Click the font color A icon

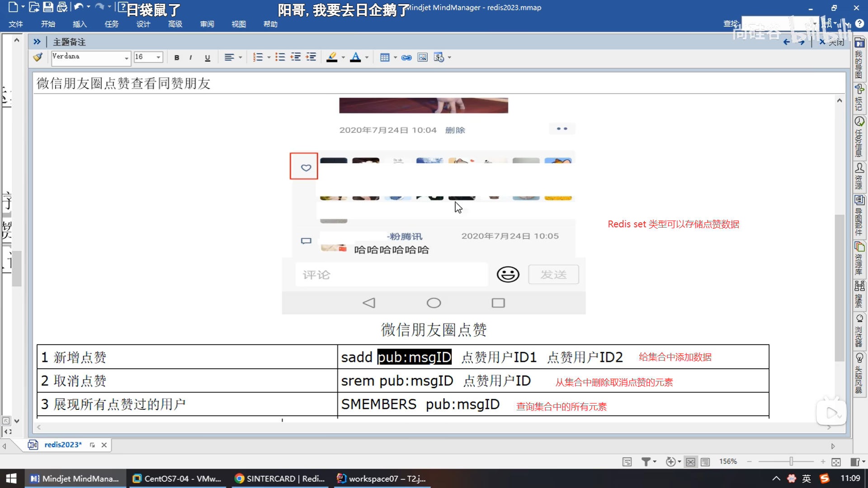(x=355, y=57)
